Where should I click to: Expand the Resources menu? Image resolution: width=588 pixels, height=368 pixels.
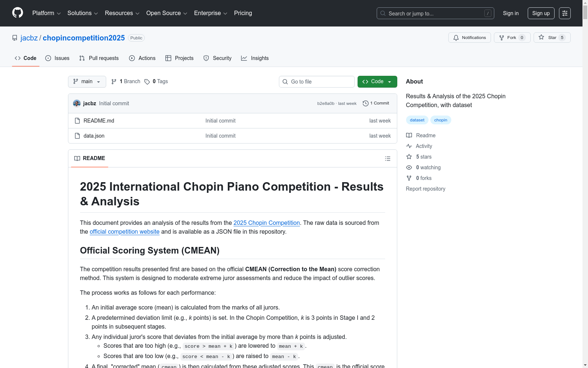(122, 13)
